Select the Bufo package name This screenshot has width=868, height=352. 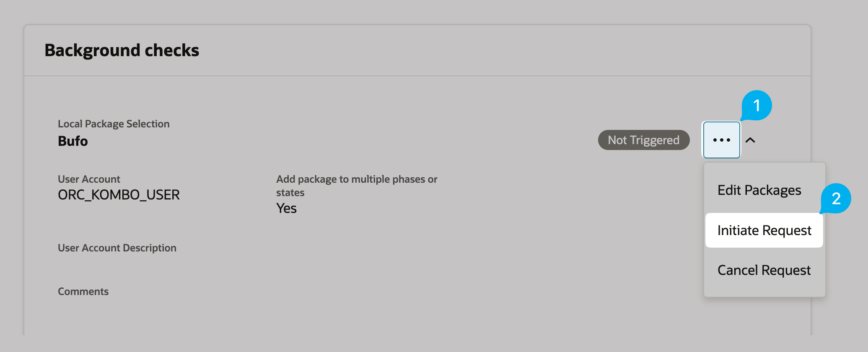(x=73, y=141)
